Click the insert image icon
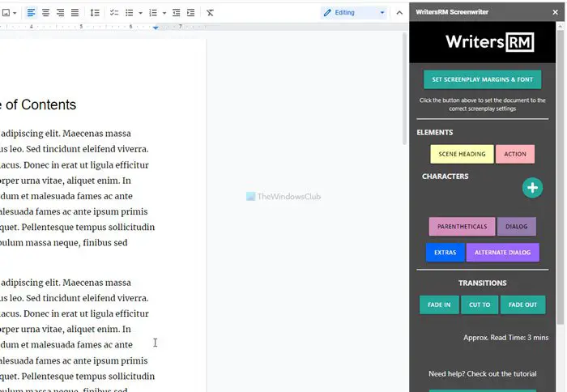 click(x=6, y=13)
